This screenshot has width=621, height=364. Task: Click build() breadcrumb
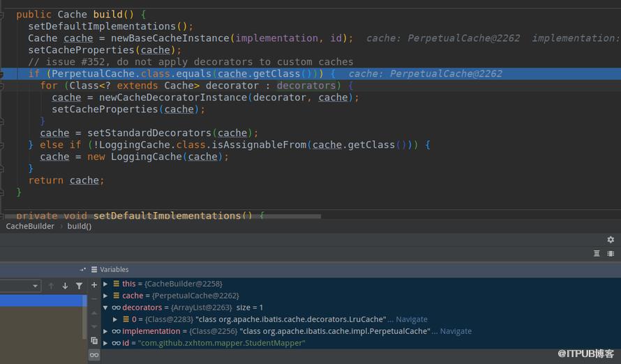tap(80, 226)
